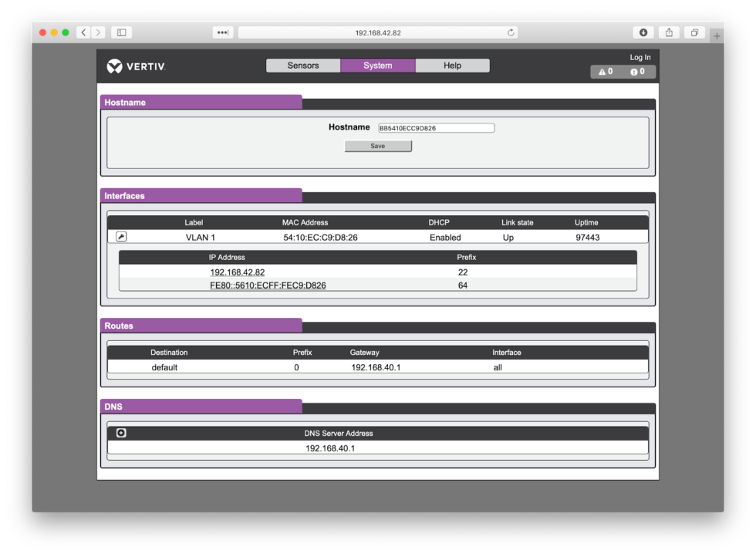Open the Help tab
This screenshot has height=554, width=756.
pos(452,66)
